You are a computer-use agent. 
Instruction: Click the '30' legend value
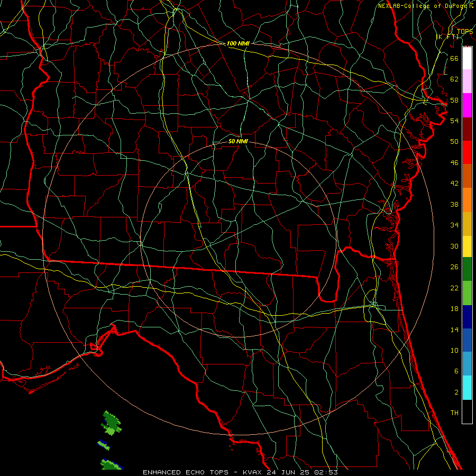click(454, 246)
